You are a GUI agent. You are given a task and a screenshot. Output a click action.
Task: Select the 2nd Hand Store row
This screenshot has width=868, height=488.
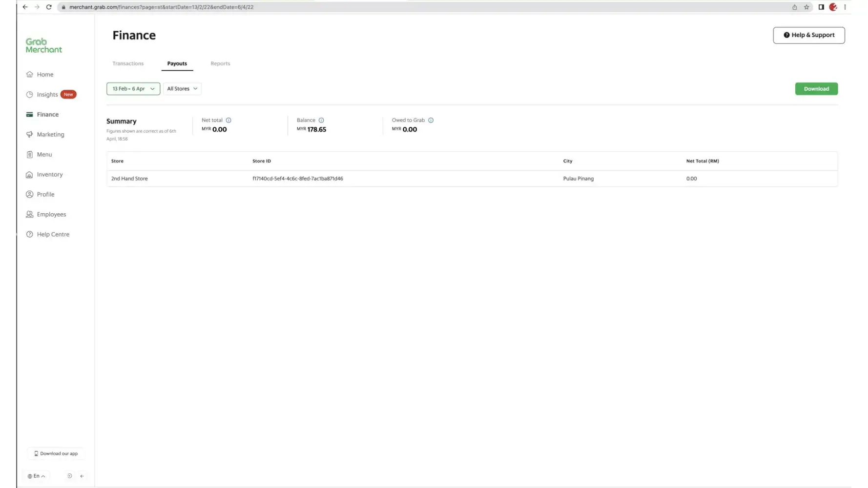129,179
